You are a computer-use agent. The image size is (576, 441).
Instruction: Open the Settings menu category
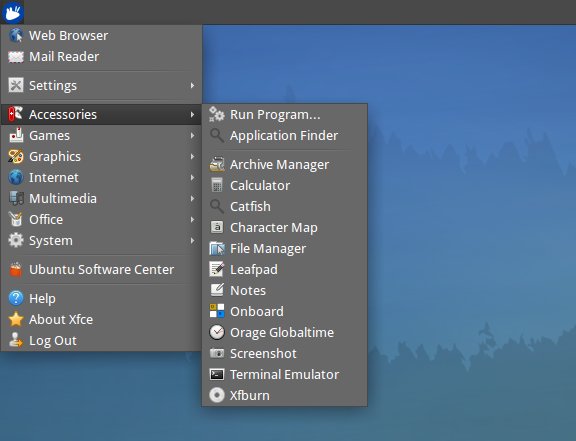pos(101,85)
